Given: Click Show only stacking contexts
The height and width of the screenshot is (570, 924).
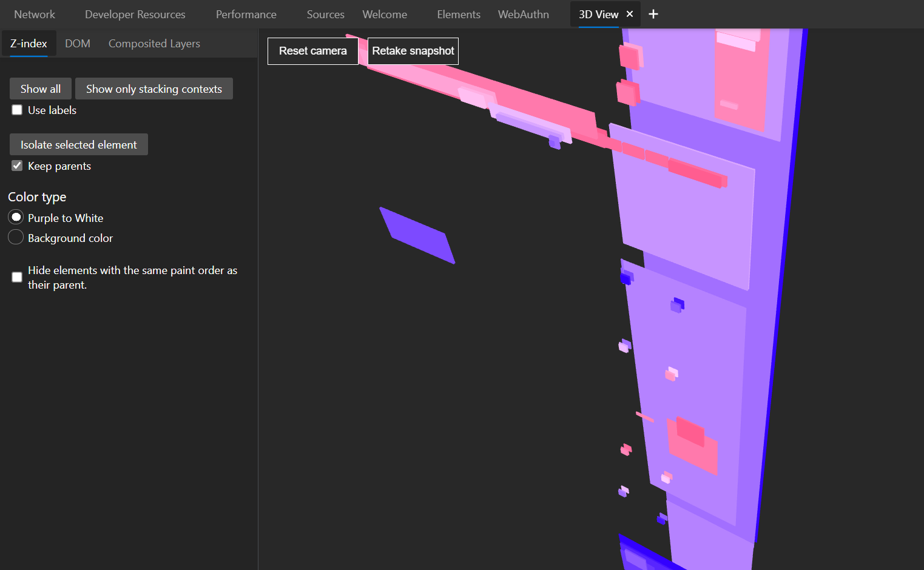Looking at the screenshot, I should click(x=154, y=89).
